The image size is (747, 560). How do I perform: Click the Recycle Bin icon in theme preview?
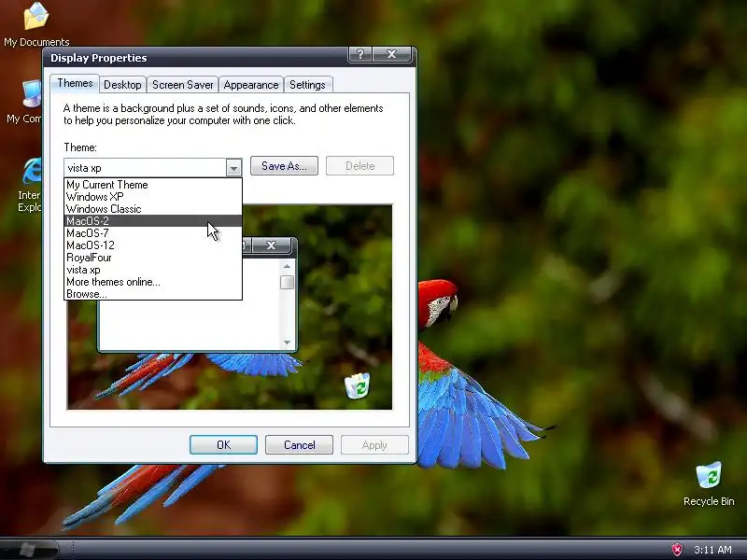[358, 385]
